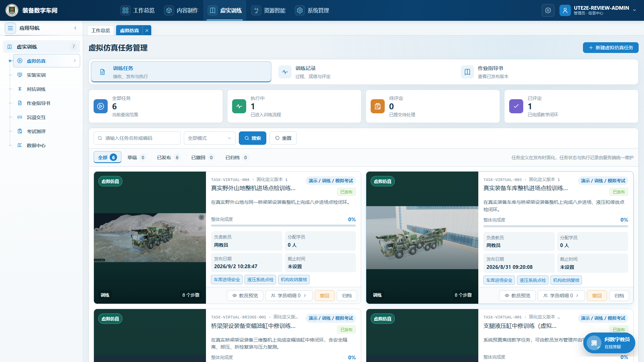Open 学员明细 for TASK-VIRTUAL-004
Viewport: 644px width, 362px height.
click(x=289, y=296)
